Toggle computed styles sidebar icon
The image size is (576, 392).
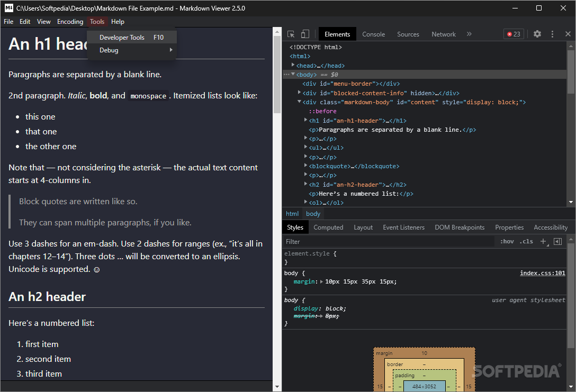[557, 242]
